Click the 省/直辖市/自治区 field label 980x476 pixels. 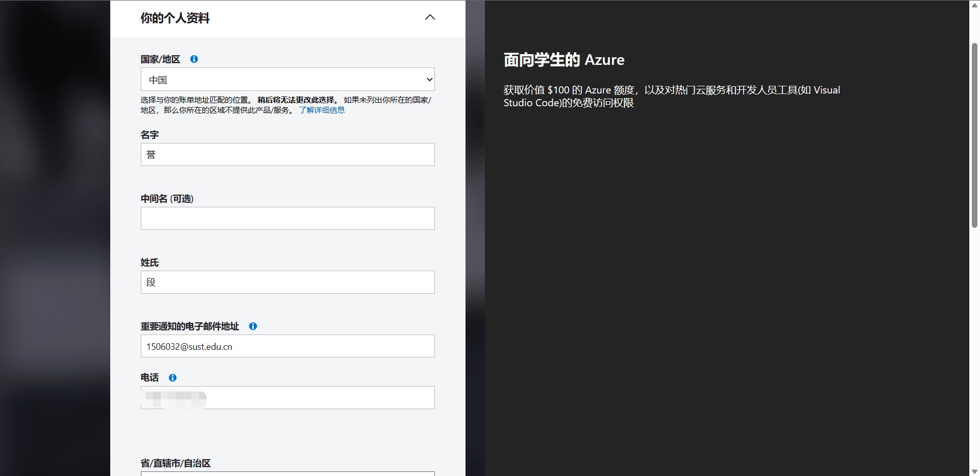(176, 463)
